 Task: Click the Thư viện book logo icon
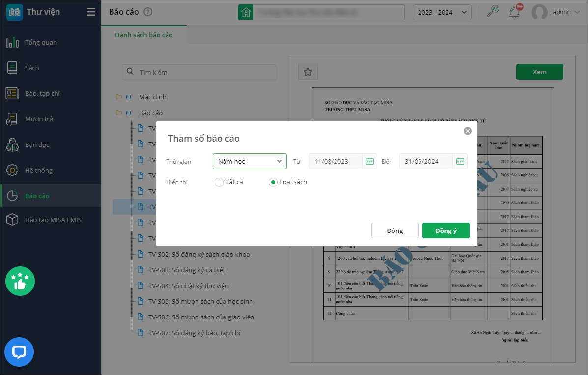(x=15, y=12)
